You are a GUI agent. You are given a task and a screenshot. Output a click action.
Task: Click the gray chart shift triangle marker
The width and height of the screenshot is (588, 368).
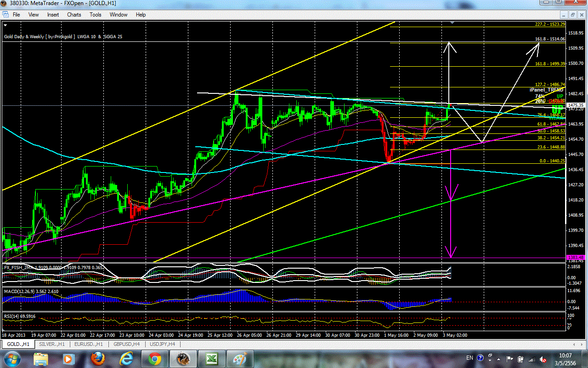pyautogui.click(x=453, y=23)
